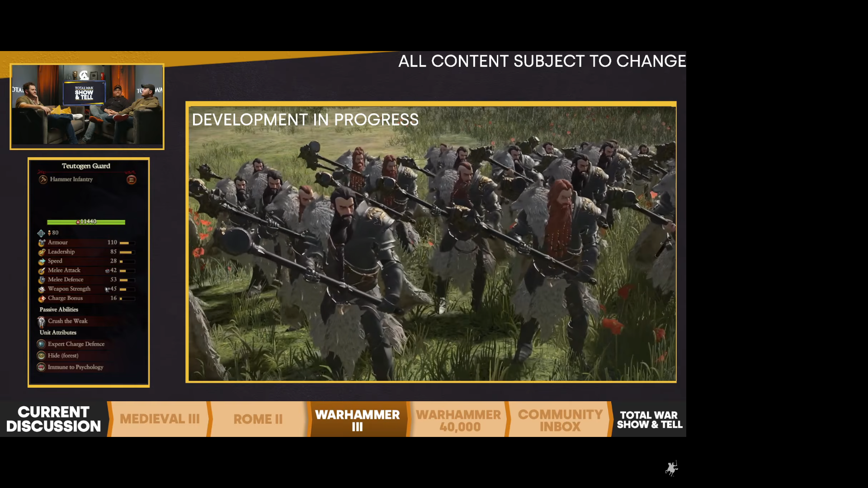Click the Melee Attack stat icon
The height and width of the screenshot is (488, 868).
point(42,271)
